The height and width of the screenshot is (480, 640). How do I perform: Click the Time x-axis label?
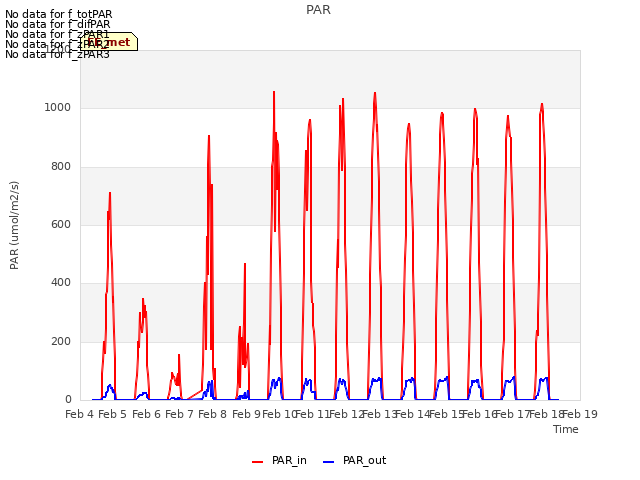[x=566, y=429]
